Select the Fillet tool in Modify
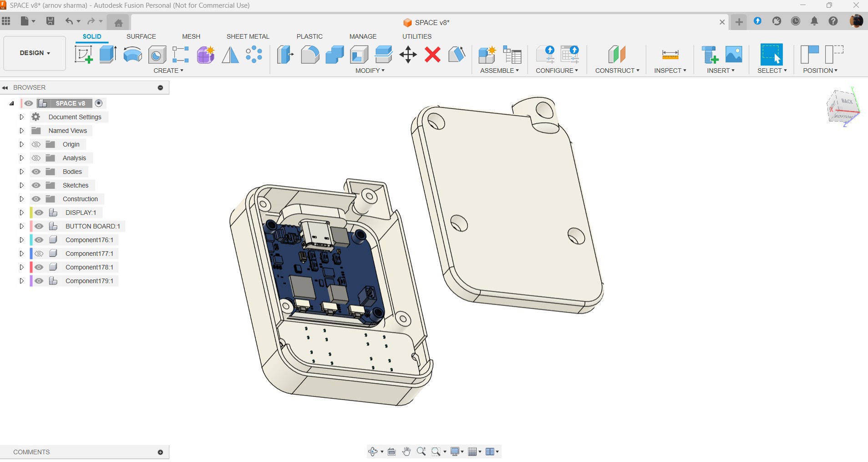The height and width of the screenshot is (462, 868). 310,55
